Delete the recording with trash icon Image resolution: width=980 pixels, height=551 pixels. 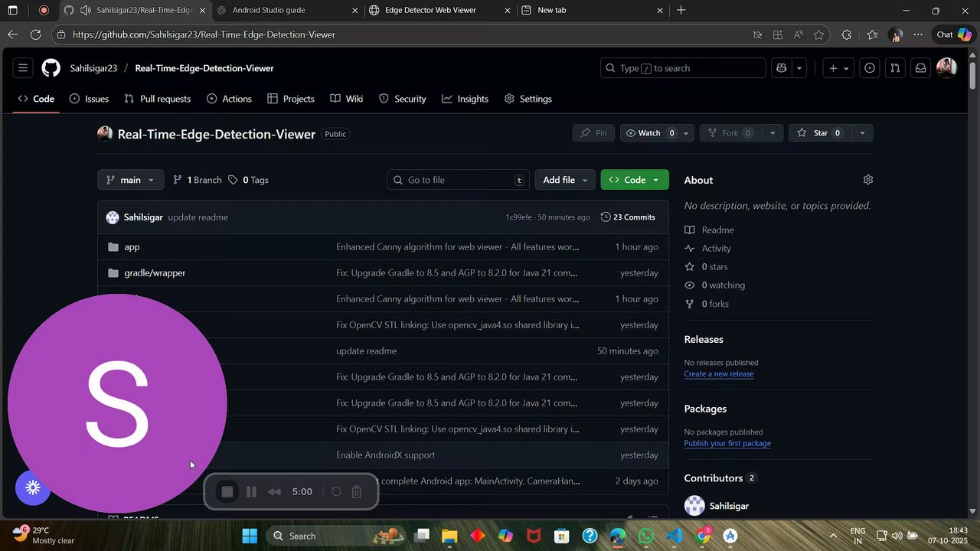click(356, 492)
